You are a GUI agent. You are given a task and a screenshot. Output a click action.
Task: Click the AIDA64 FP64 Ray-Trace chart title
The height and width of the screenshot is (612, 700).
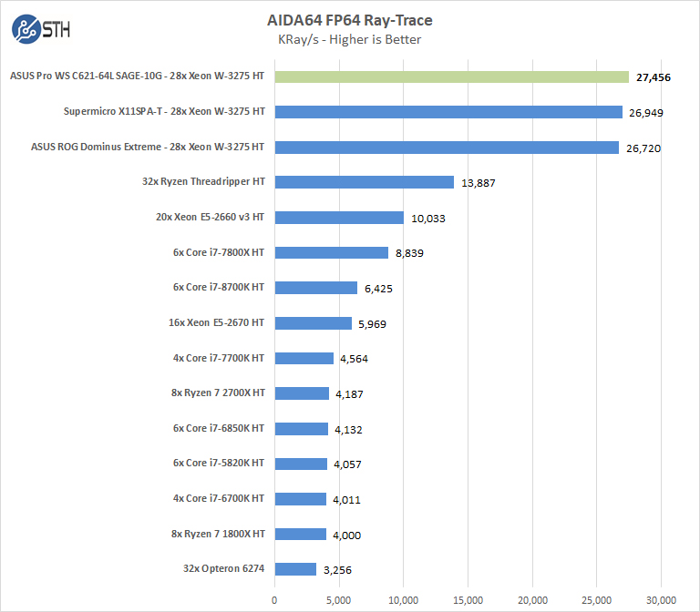[349, 20]
